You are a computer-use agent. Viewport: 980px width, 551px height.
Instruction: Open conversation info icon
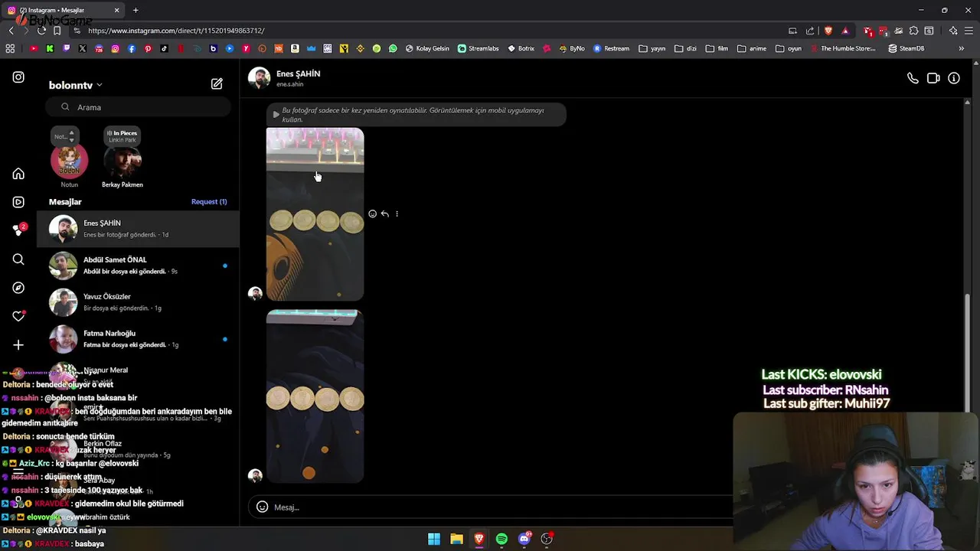tap(954, 78)
